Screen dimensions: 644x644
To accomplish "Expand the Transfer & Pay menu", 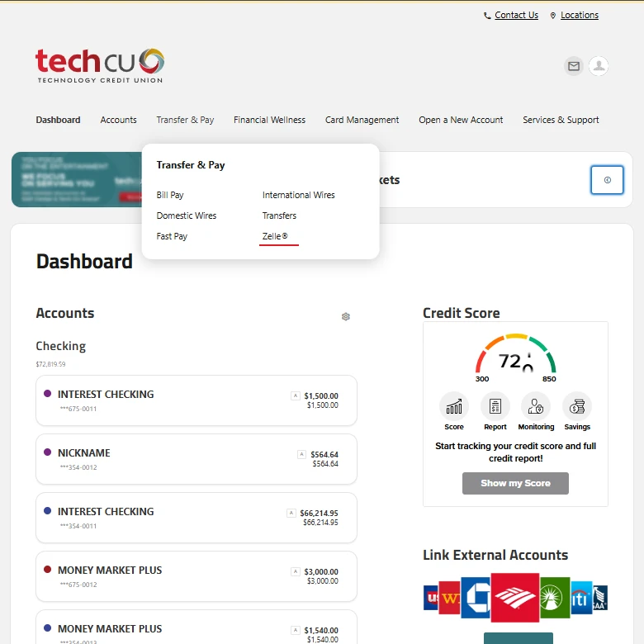I will point(185,120).
